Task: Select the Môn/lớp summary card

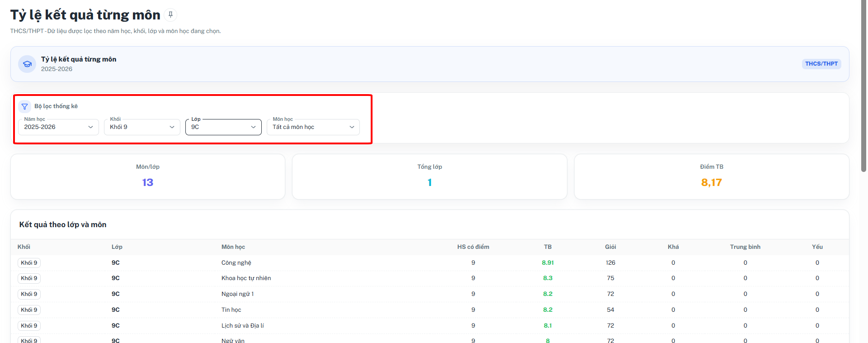Action: [148, 176]
